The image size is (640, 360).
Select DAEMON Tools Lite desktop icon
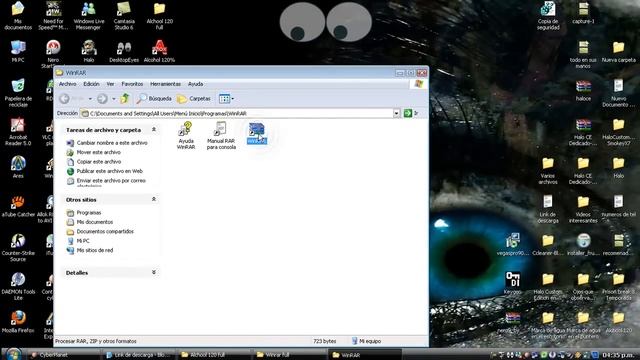[18, 286]
